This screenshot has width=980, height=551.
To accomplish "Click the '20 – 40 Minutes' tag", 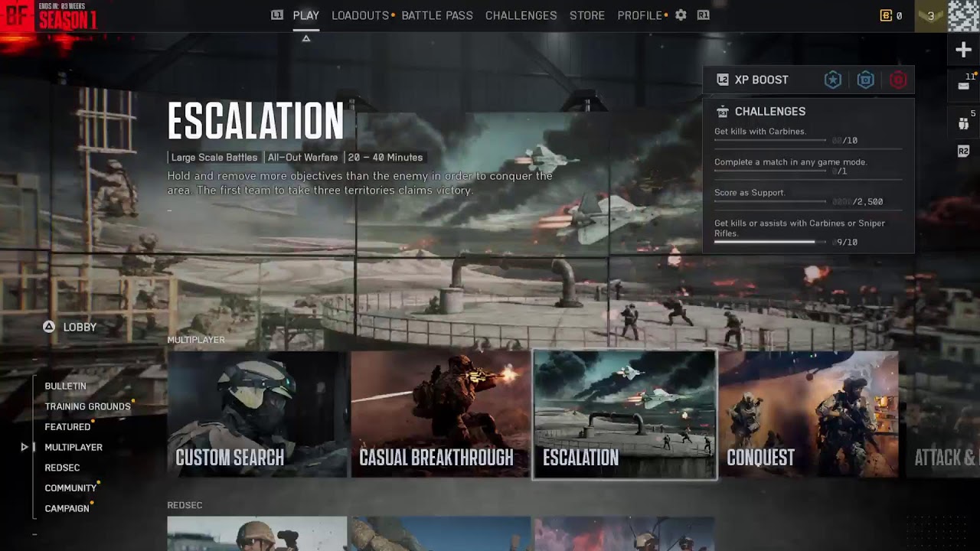I will (x=385, y=158).
